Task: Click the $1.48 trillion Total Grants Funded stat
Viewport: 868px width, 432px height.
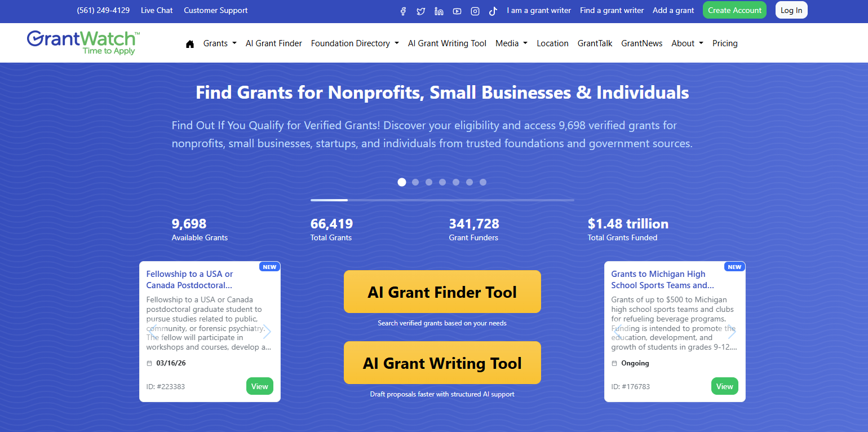Action: coord(628,230)
